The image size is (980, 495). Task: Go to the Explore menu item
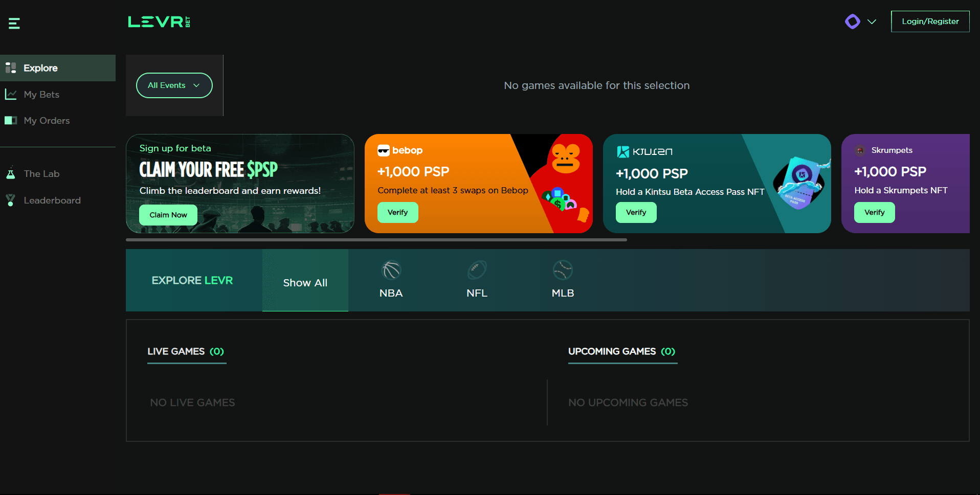click(x=58, y=68)
